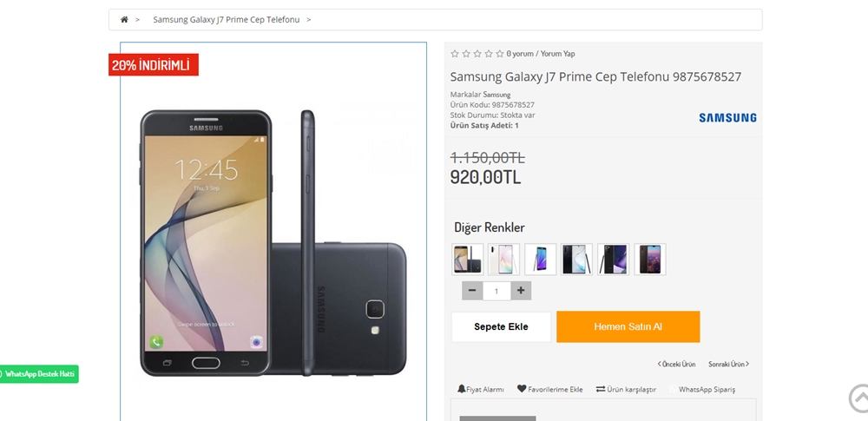Decrease quantity with minus button

click(x=472, y=291)
